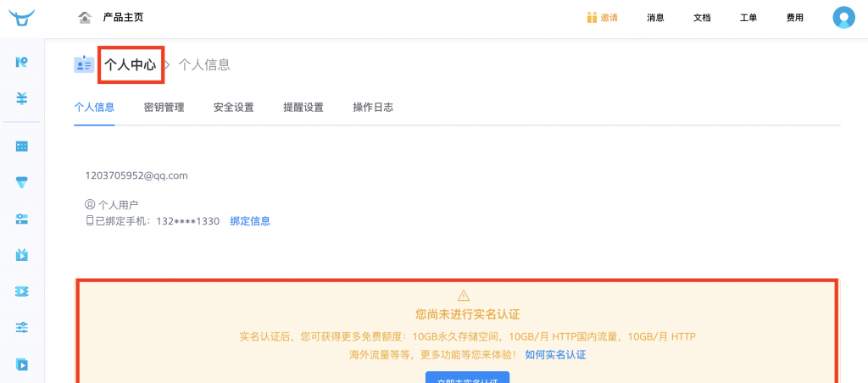Screen dimensions: 868x383
Task: Click the play button sidebar icon
Action: (x=22, y=364)
